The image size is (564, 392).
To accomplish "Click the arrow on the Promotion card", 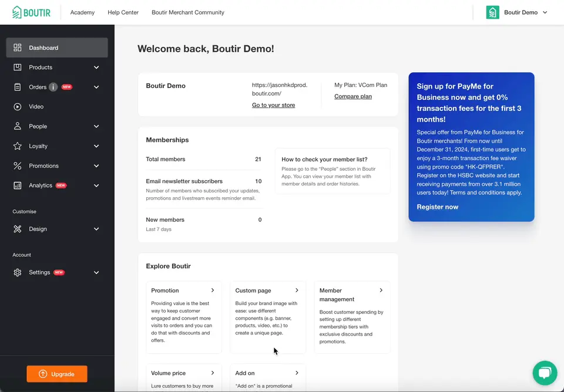I will [213, 290].
